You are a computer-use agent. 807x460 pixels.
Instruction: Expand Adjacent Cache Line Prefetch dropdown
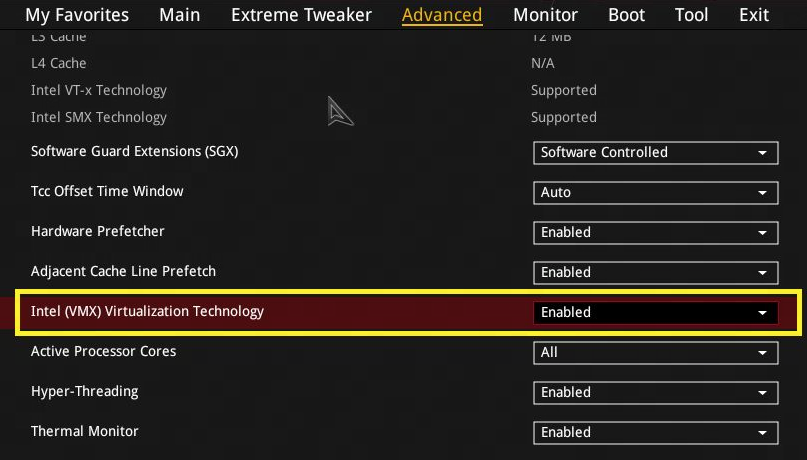655,273
